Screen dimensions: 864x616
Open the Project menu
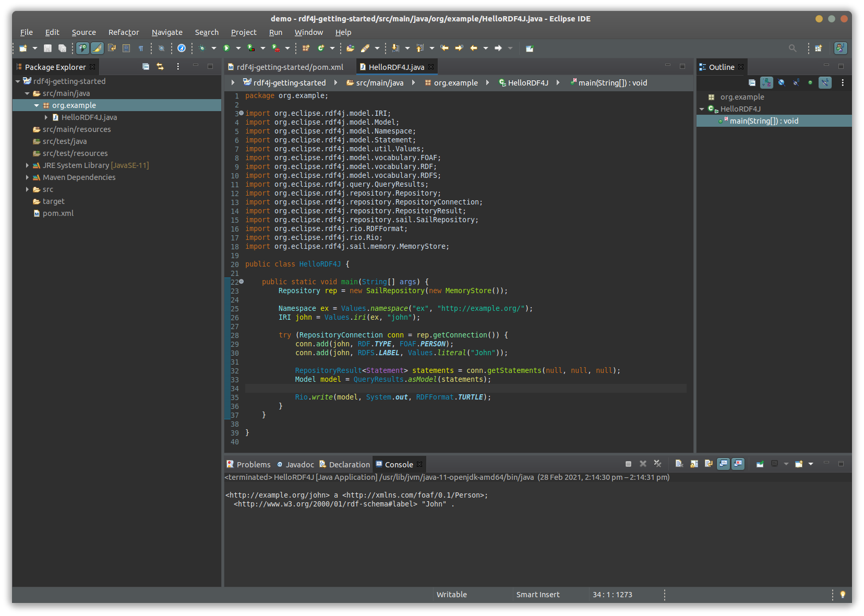pyautogui.click(x=244, y=32)
